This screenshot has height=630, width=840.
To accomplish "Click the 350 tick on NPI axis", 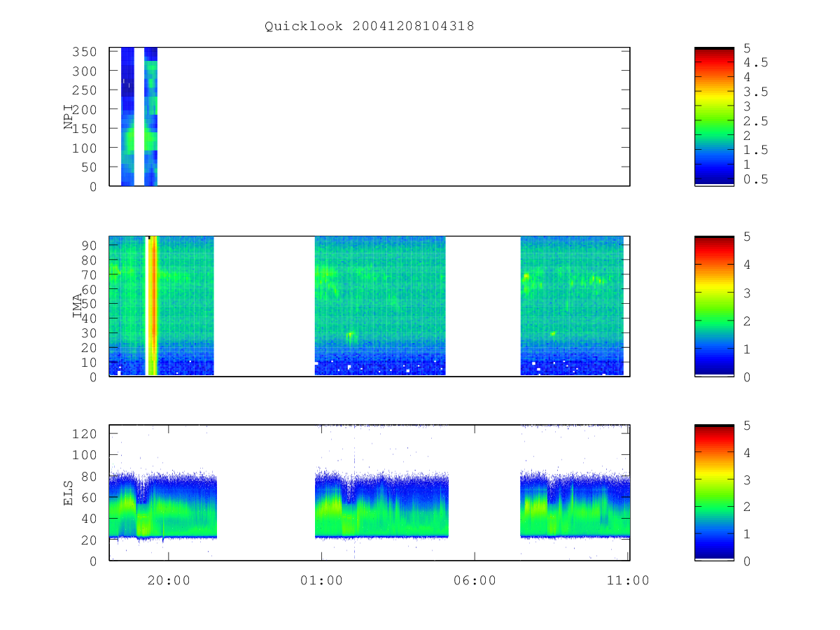I will tap(85, 52).
